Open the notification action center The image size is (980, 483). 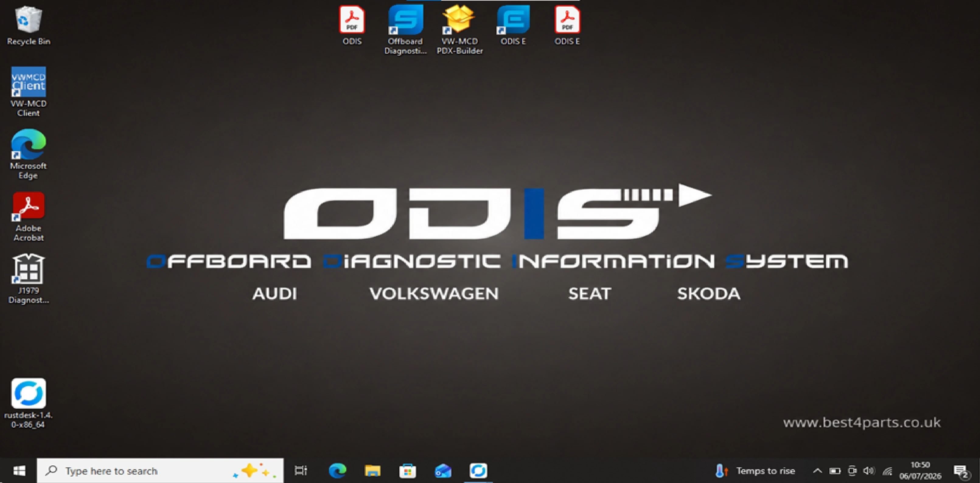[x=961, y=471]
